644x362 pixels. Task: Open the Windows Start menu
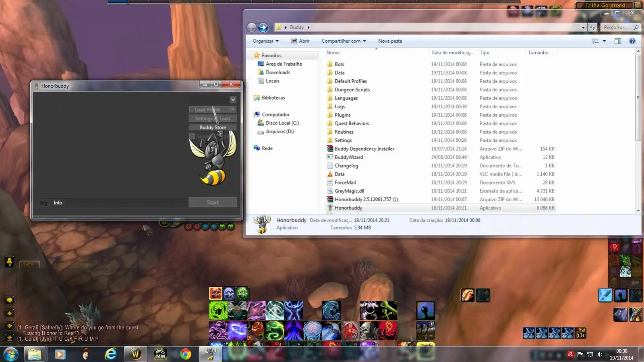tap(10, 354)
